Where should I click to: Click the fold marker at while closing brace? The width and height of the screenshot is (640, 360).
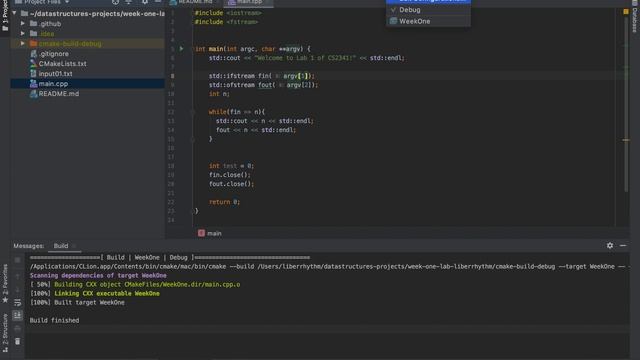192,139
